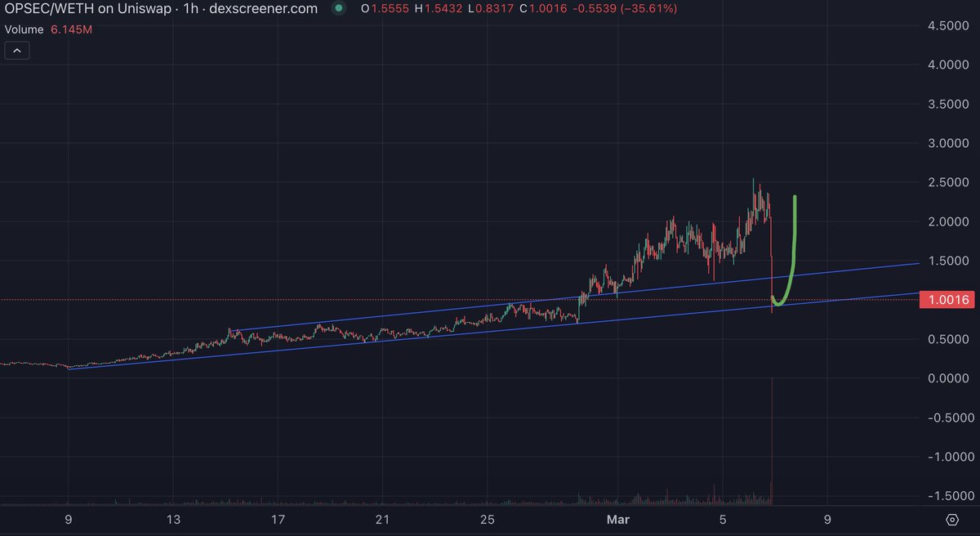This screenshot has height=536, width=980.
Task: Click the 4.0000 price axis label
Action: [947, 65]
